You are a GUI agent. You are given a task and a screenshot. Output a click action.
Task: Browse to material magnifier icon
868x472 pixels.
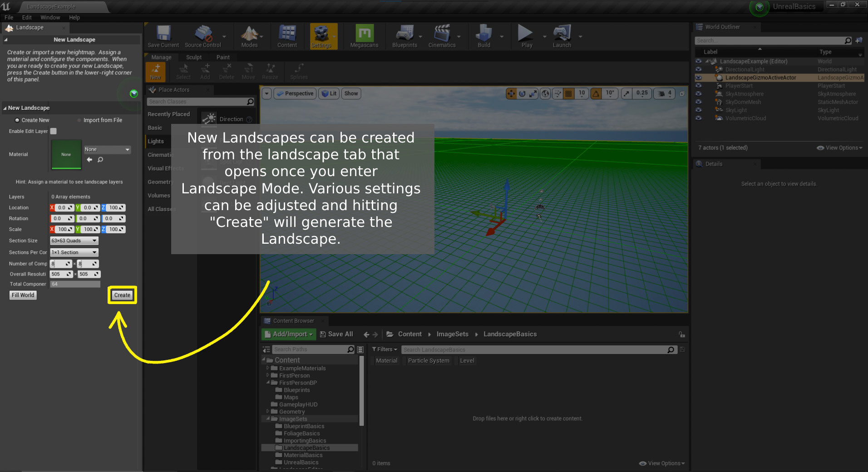[100, 160]
